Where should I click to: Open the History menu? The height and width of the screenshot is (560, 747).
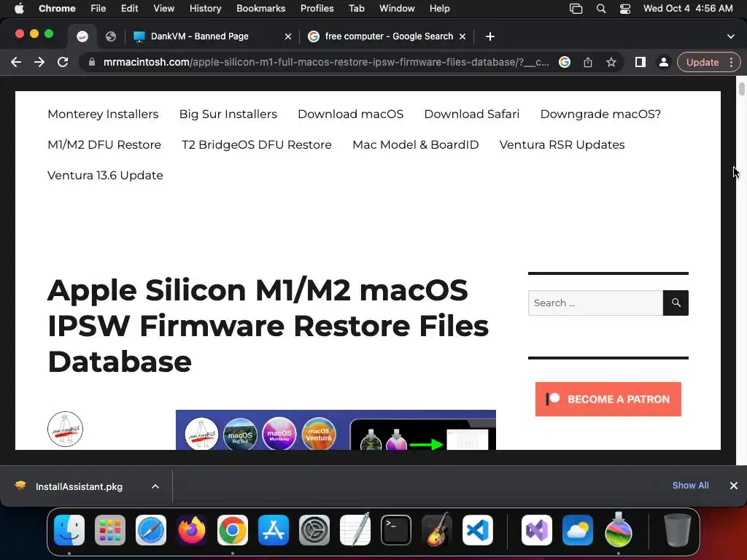(205, 9)
